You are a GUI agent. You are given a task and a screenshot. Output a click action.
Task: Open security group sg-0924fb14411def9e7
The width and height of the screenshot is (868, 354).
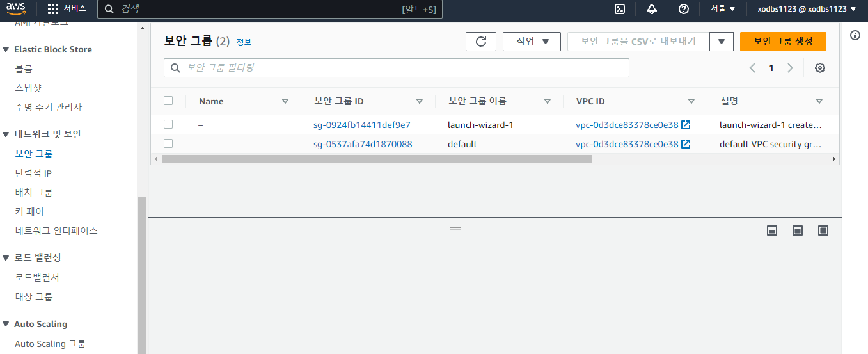pyautogui.click(x=362, y=125)
